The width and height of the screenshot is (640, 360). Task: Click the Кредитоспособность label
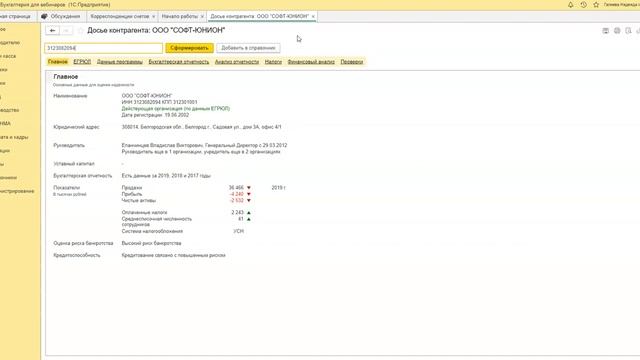coord(77,255)
